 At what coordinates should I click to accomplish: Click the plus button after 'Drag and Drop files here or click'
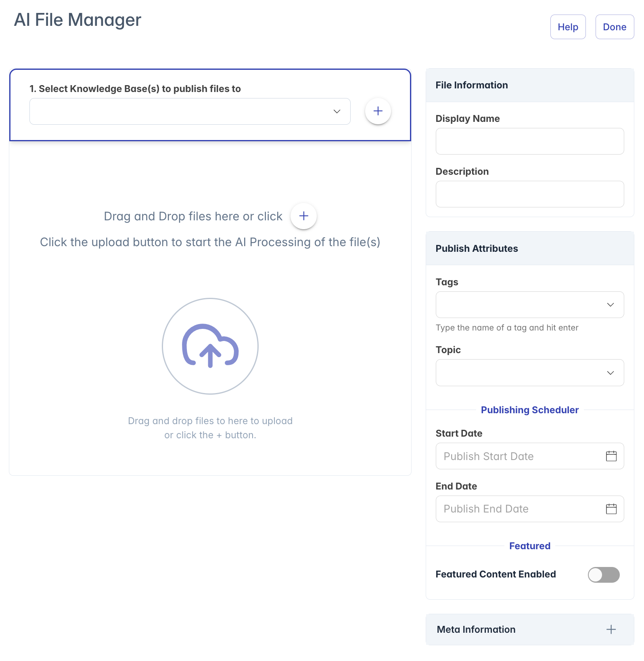click(x=303, y=216)
